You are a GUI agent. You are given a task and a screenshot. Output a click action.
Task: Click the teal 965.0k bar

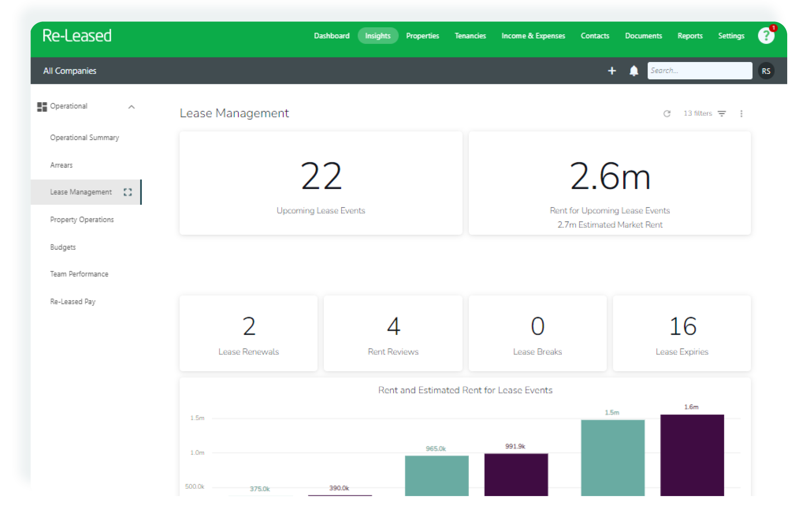point(437,476)
